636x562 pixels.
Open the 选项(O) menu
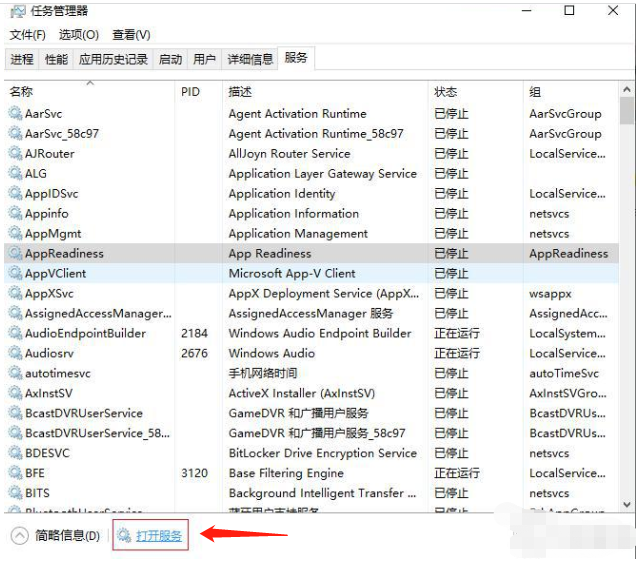pos(79,35)
